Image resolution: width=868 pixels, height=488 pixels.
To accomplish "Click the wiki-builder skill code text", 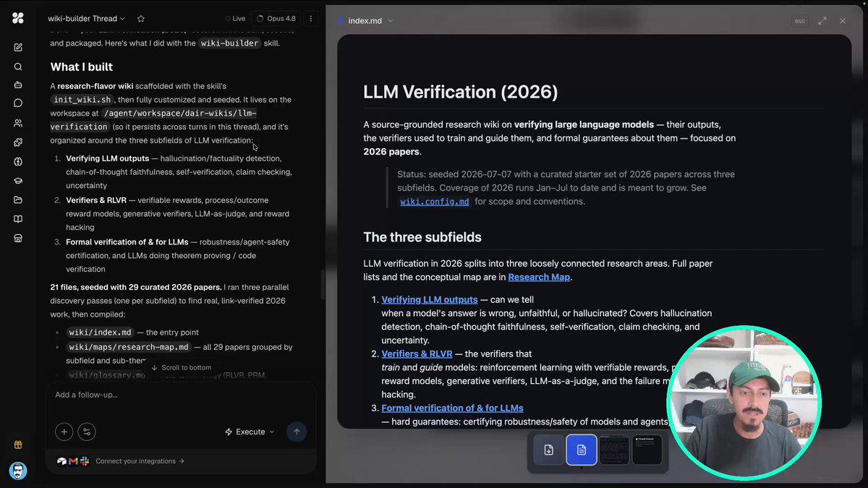I will click(x=229, y=43).
